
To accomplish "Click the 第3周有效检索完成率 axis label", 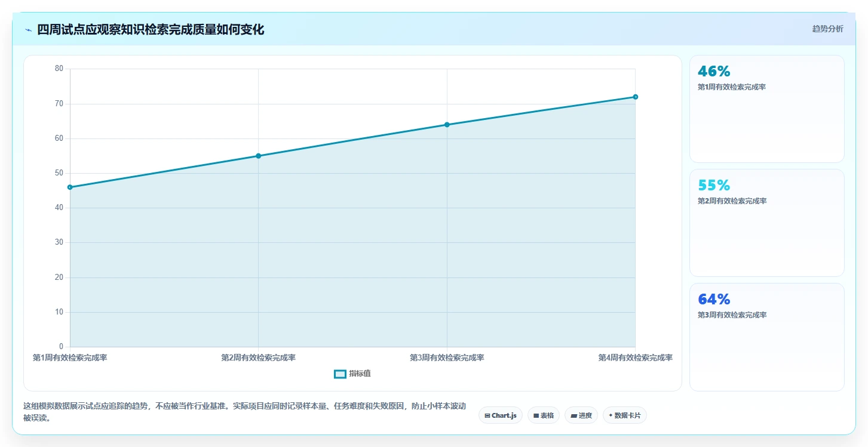I will click(x=447, y=358).
